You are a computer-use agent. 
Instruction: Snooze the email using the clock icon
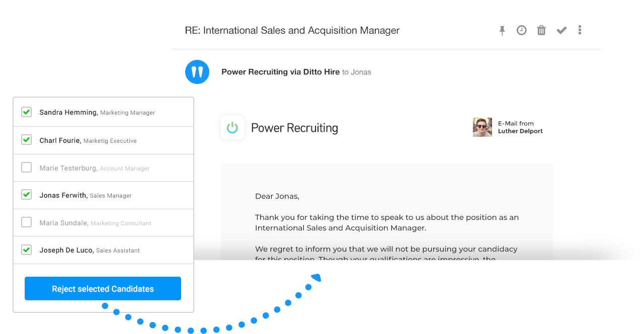pos(522,30)
